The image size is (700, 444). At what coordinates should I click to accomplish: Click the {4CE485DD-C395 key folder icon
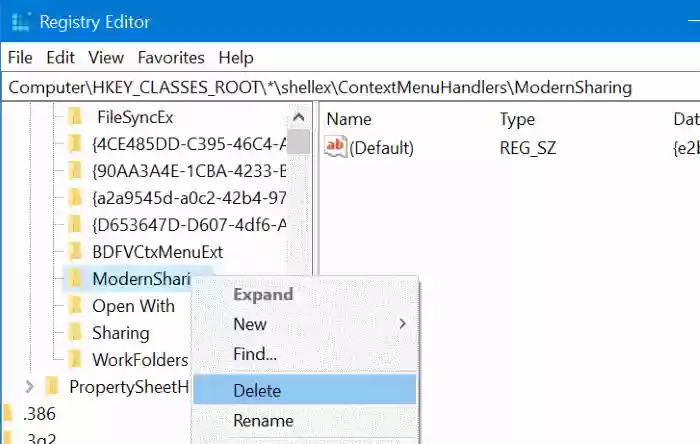point(75,144)
